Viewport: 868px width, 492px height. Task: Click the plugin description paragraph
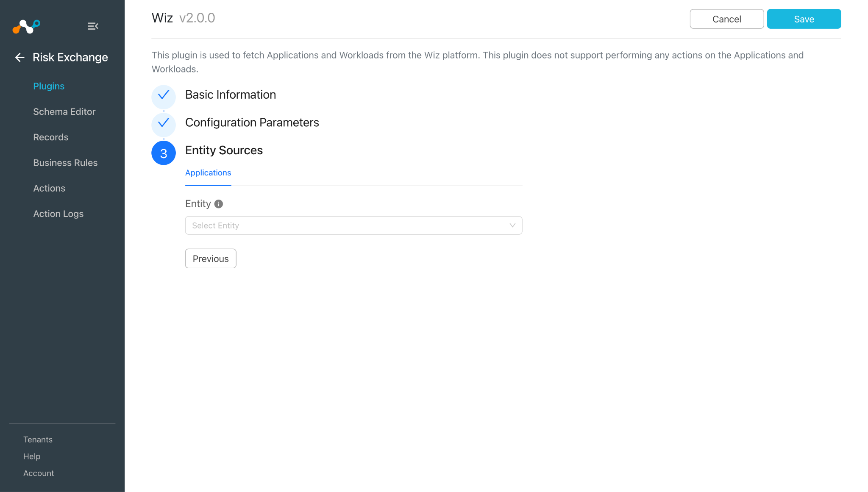click(478, 62)
